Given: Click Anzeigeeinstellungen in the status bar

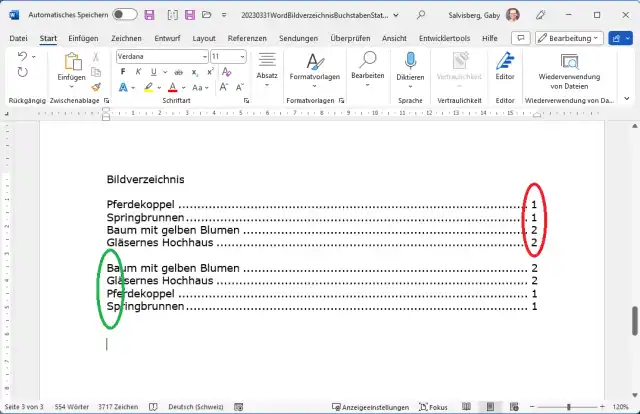Looking at the screenshot, I should (375, 407).
